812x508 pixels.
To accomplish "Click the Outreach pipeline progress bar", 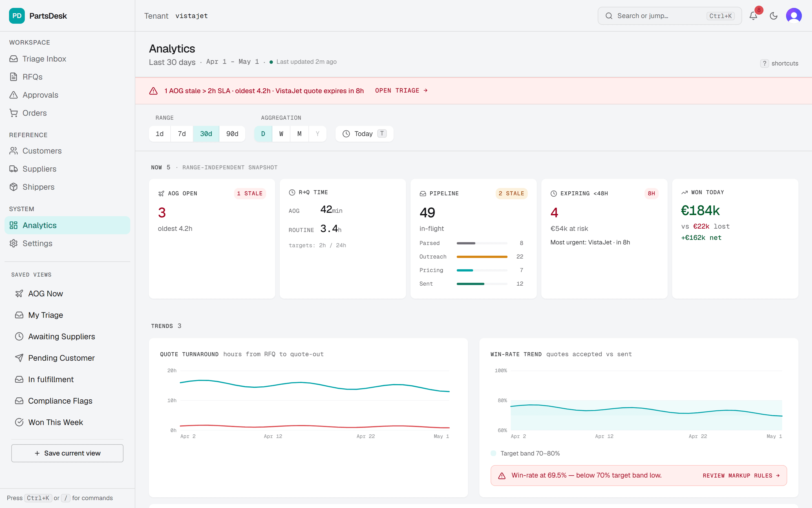I will click(482, 257).
